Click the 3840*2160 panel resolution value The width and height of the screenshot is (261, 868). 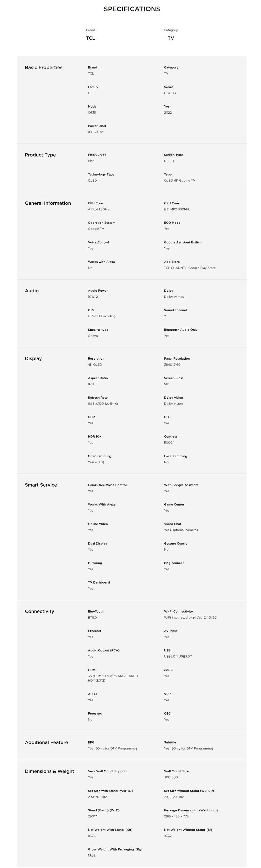[x=172, y=364]
